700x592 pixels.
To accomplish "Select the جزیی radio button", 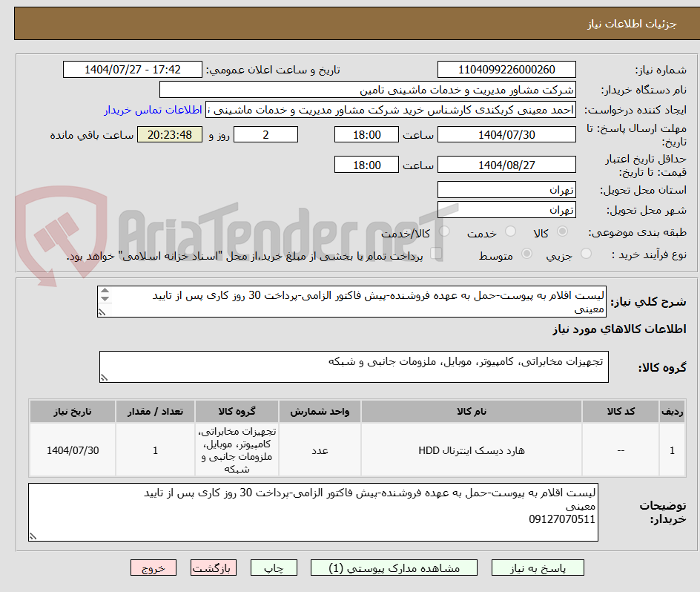I will point(586,252).
